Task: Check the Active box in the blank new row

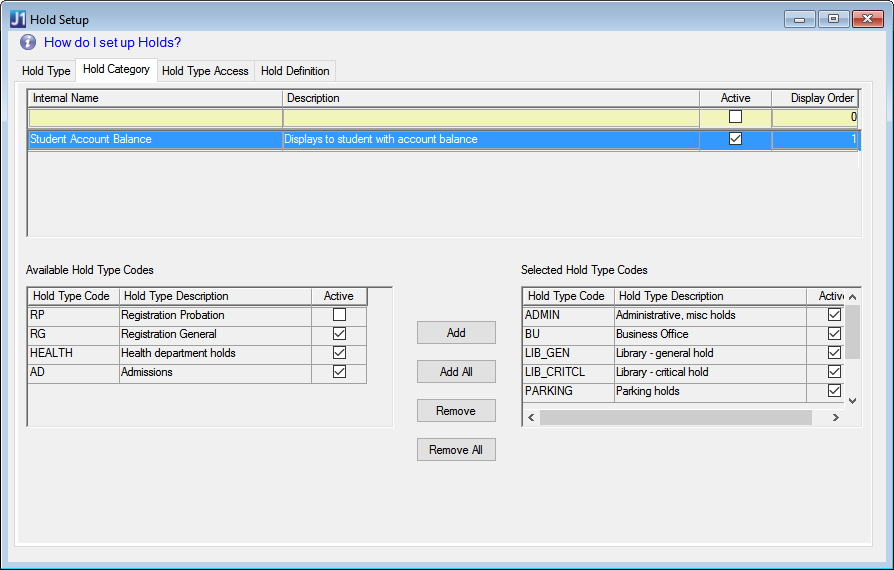Action: (735, 117)
